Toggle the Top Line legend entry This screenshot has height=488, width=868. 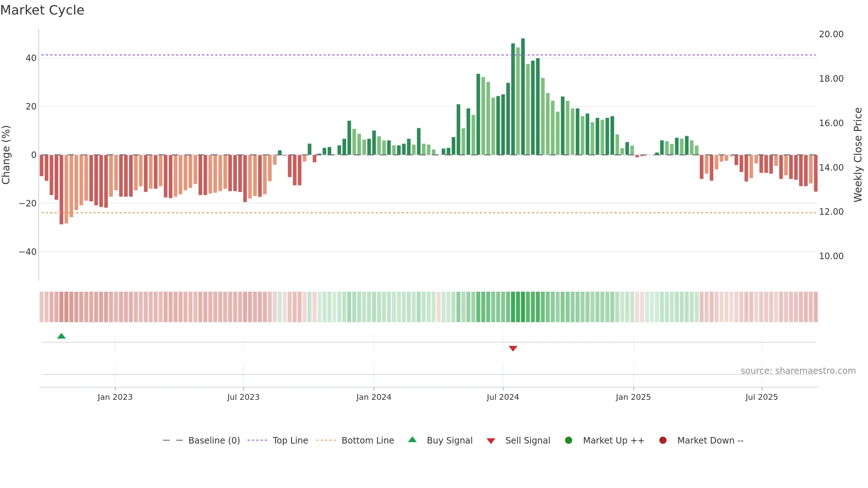click(278, 440)
